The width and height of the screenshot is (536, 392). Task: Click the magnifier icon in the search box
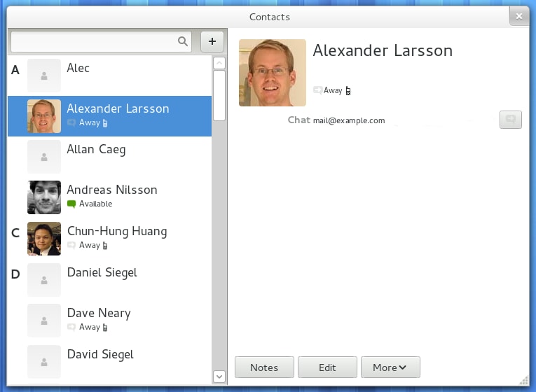click(x=183, y=41)
